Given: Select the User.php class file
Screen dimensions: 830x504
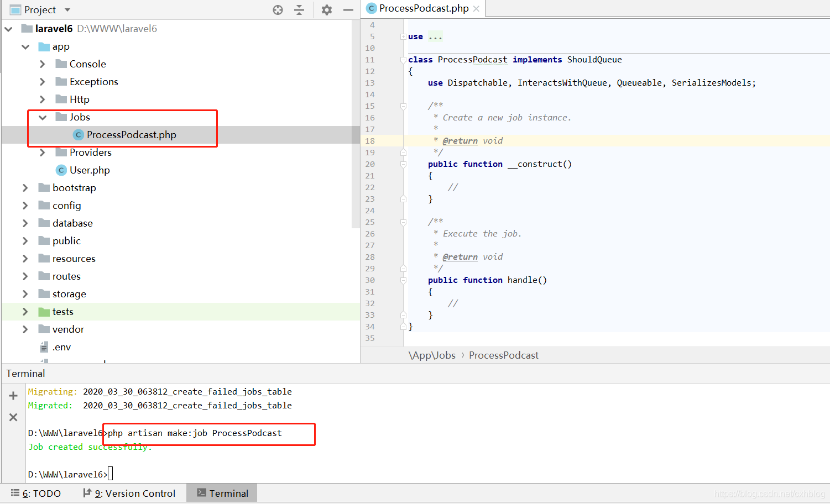Looking at the screenshot, I should (x=83, y=170).
